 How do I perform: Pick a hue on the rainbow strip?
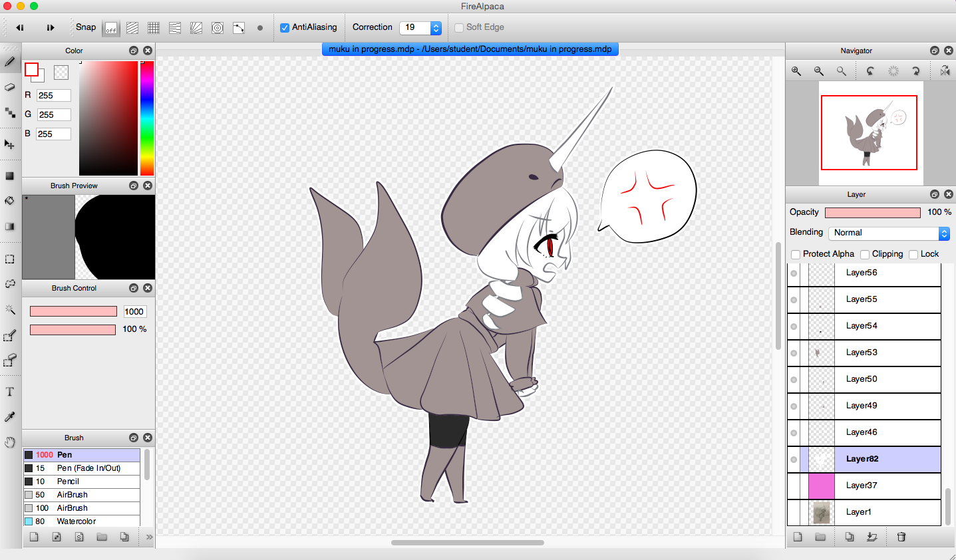[x=147, y=118]
